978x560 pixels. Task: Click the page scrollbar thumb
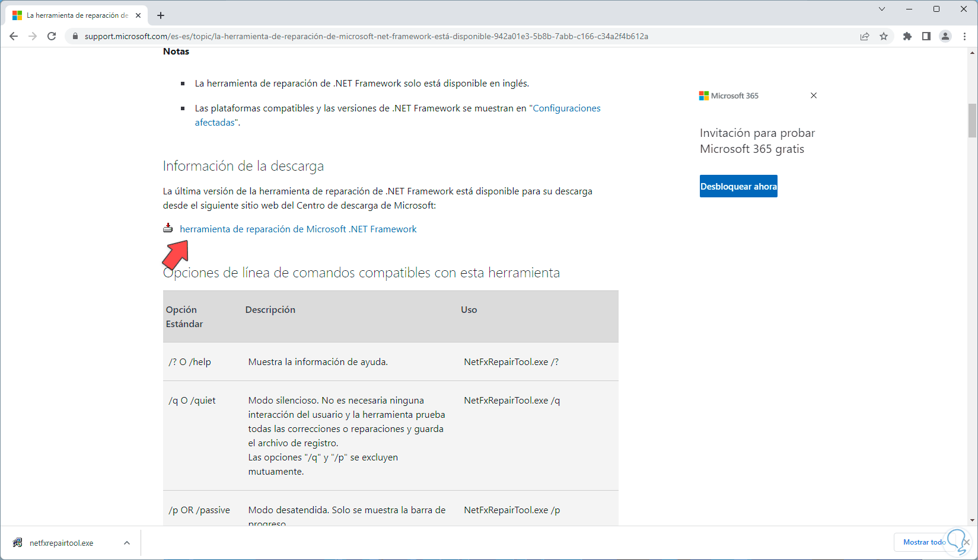pos(972,120)
